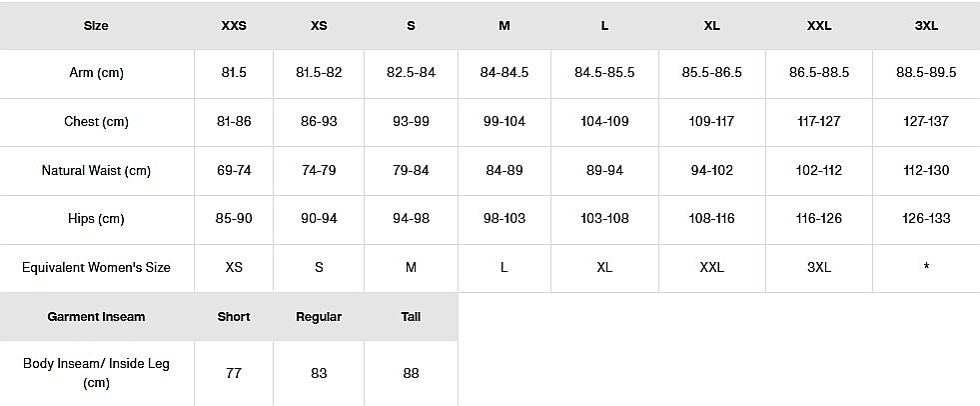
Task: Select the Garment Inseam header cell
Action: [96, 316]
